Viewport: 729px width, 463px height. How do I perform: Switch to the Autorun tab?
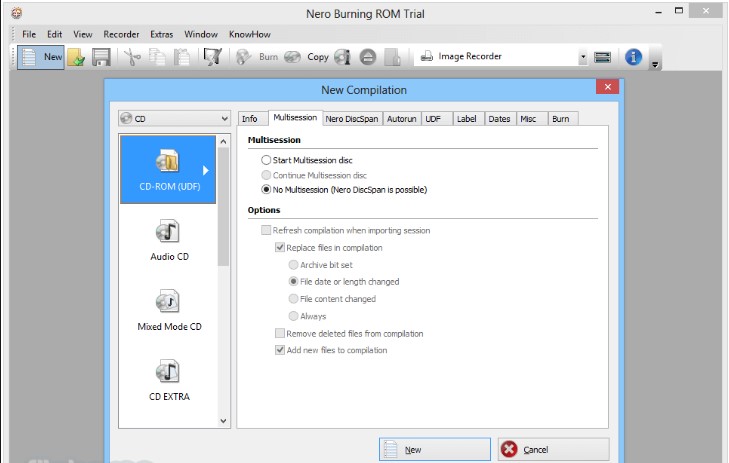click(402, 119)
